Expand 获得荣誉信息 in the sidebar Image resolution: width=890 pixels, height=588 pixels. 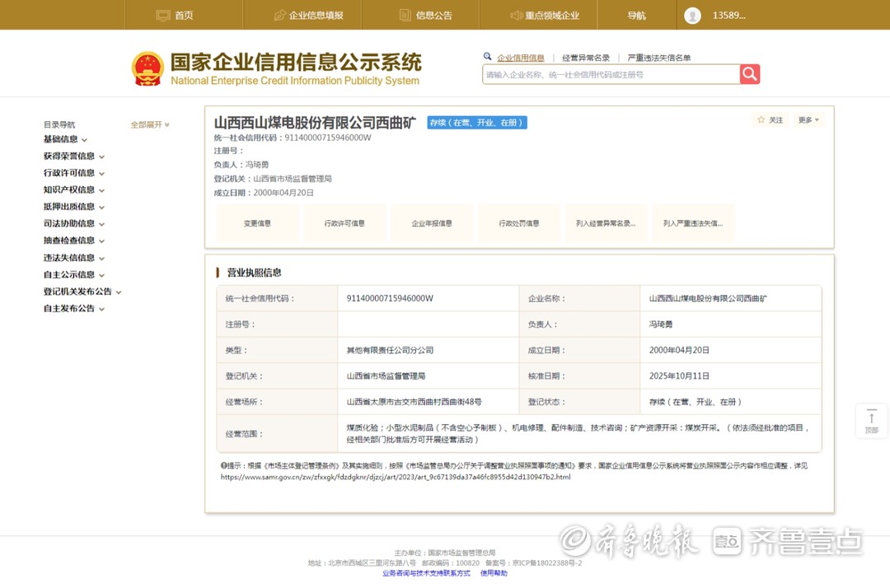[74, 156]
